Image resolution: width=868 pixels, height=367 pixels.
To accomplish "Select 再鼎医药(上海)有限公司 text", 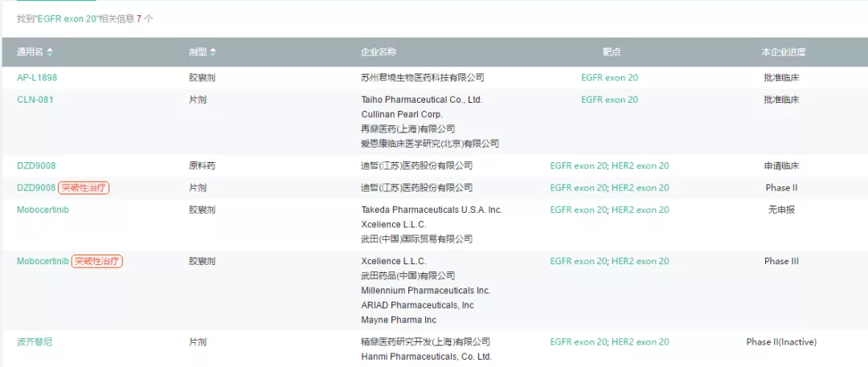I will click(408, 129).
